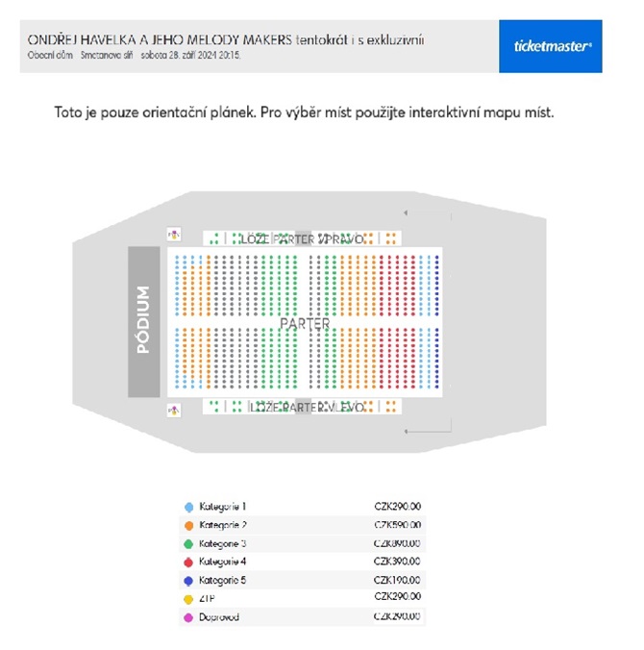The width and height of the screenshot is (644, 650).
Task: Select the PARTER section label
Action: [305, 324]
